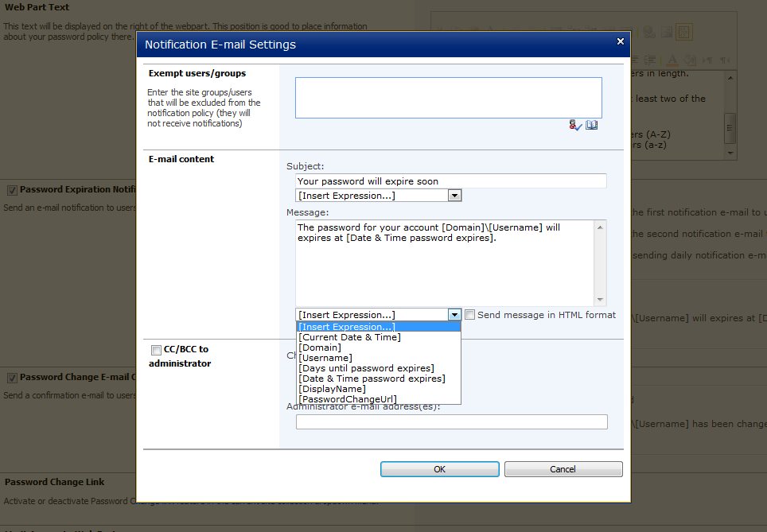The image size is (767, 532).
Task: Check the CC/BCC to administrator box
Action: pos(156,350)
